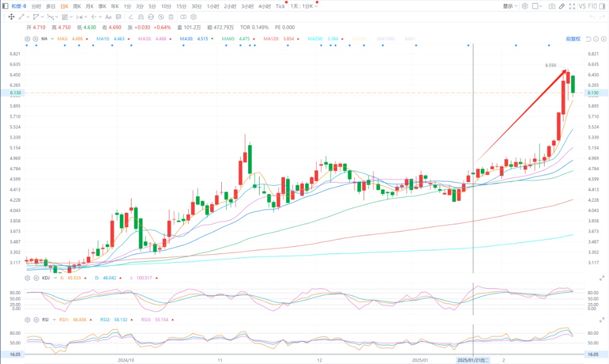This screenshot has width=609, height=364.
Task: Click the 前复权 adjustment button
Action: 573,39
